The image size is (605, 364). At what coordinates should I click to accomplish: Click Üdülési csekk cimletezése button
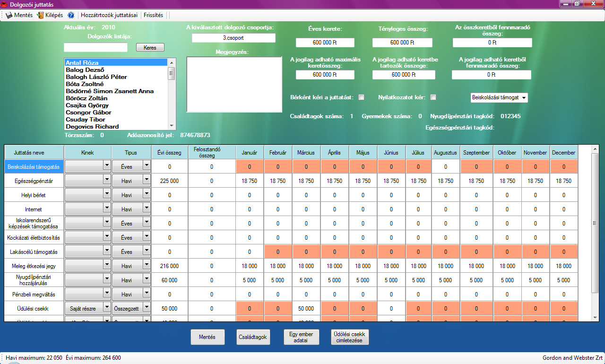point(350,337)
